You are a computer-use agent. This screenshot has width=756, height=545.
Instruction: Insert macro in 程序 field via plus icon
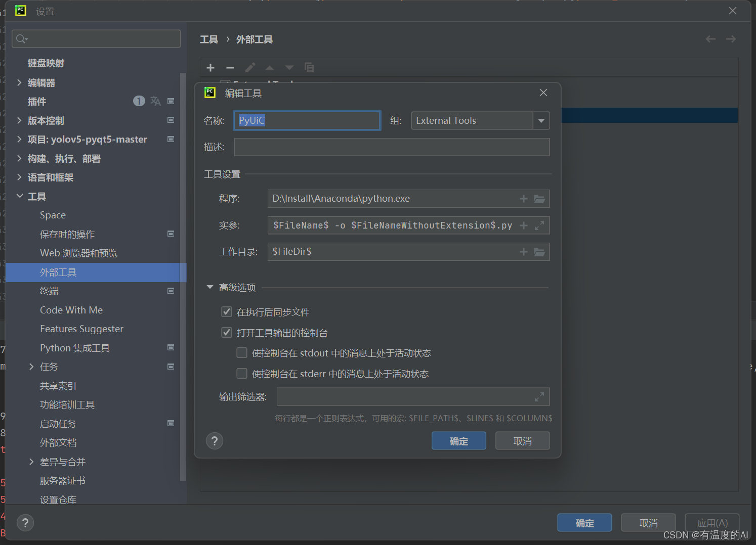(524, 199)
